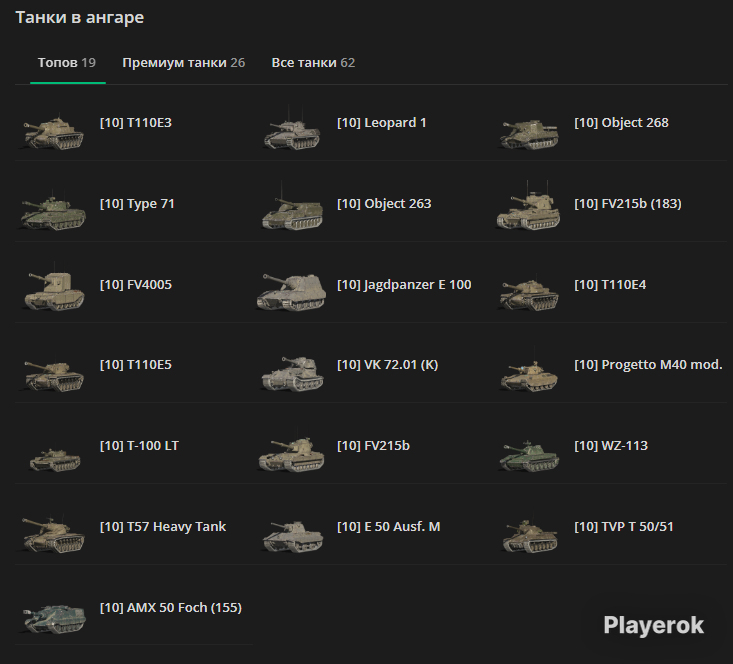Select the '[10] VK 72.01 (K)' label
This screenshot has width=733, height=664.
[x=388, y=365]
